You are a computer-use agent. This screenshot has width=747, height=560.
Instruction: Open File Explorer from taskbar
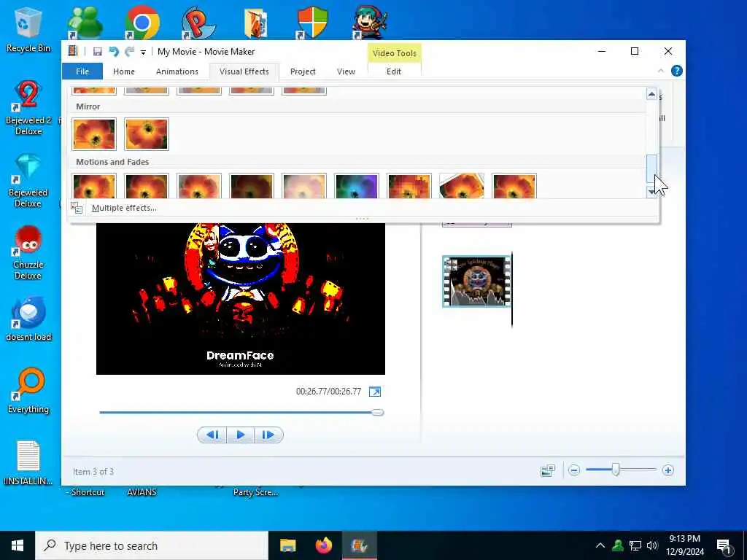tap(287, 545)
